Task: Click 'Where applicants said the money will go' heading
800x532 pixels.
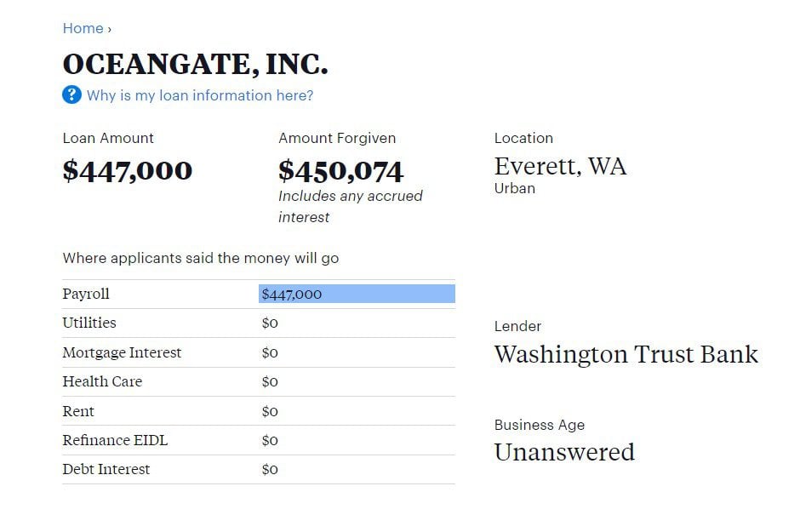Action: [x=200, y=257]
